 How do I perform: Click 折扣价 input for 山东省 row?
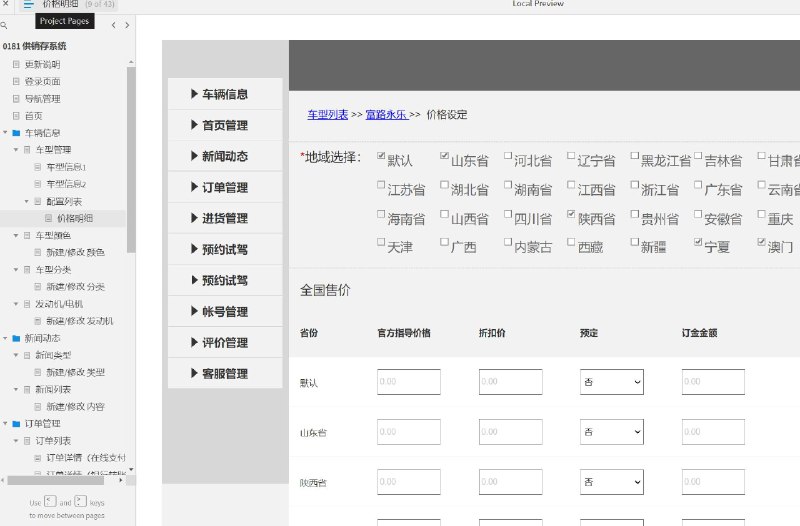tap(510, 432)
